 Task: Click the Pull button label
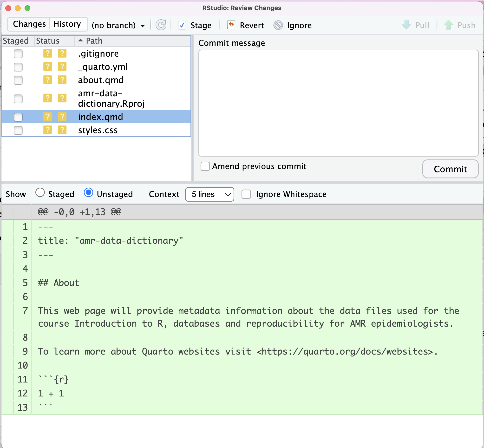click(422, 25)
